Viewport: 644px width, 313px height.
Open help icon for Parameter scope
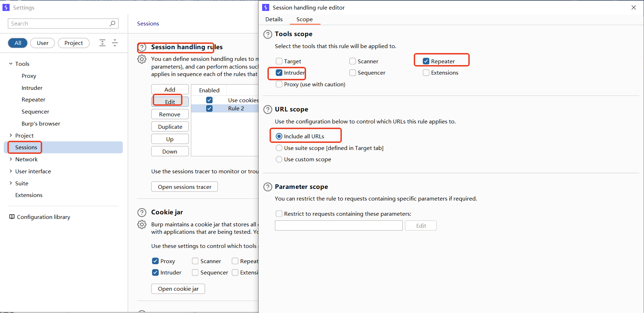pyautogui.click(x=268, y=187)
